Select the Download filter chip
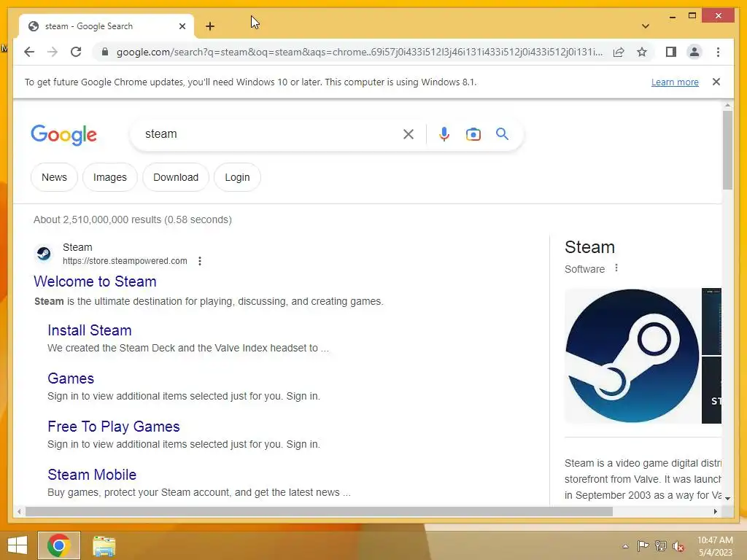The width and height of the screenshot is (747, 560). pos(176,177)
